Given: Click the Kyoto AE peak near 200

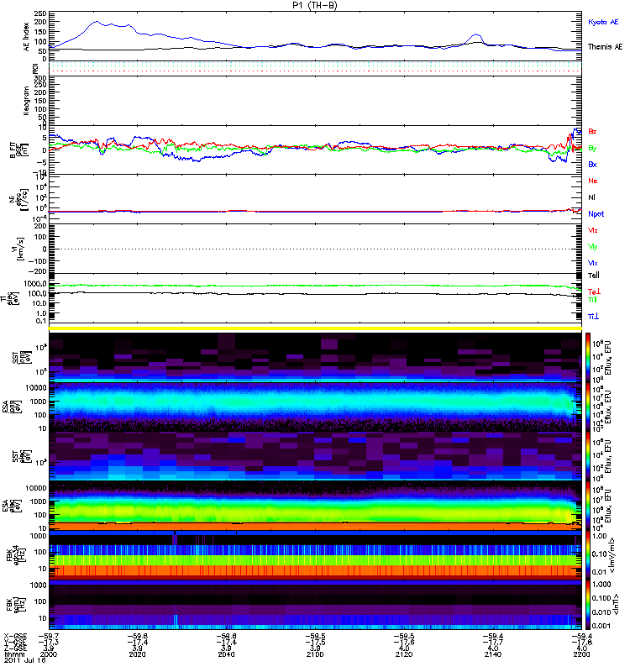Looking at the screenshot, I should [97, 22].
